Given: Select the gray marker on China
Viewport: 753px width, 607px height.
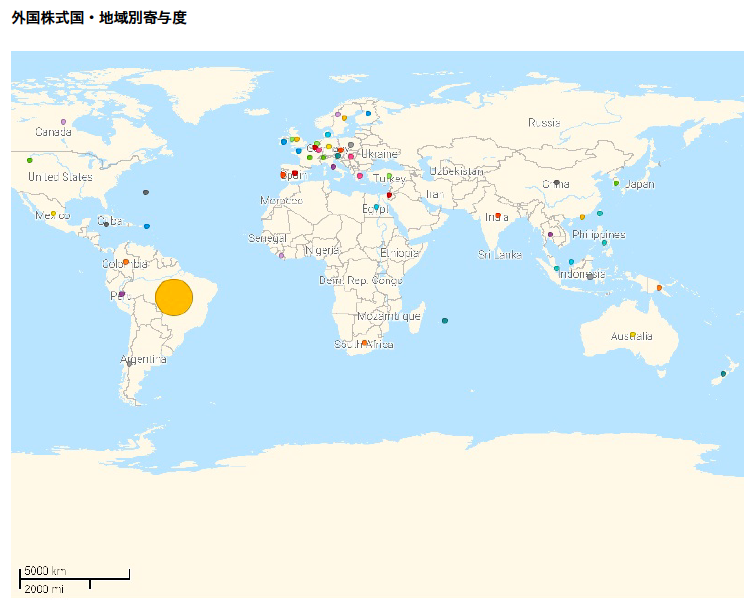Looking at the screenshot, I should tap(556, 183).
